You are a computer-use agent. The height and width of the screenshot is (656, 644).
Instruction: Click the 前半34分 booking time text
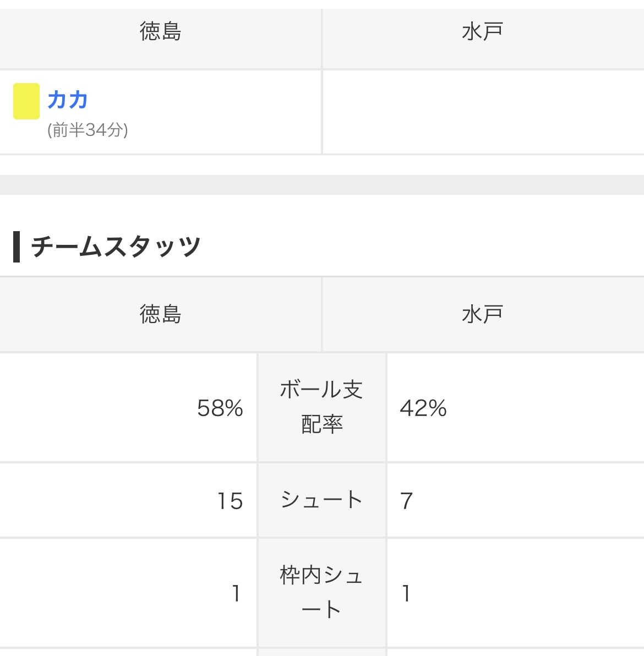click(x=88, y=130)
